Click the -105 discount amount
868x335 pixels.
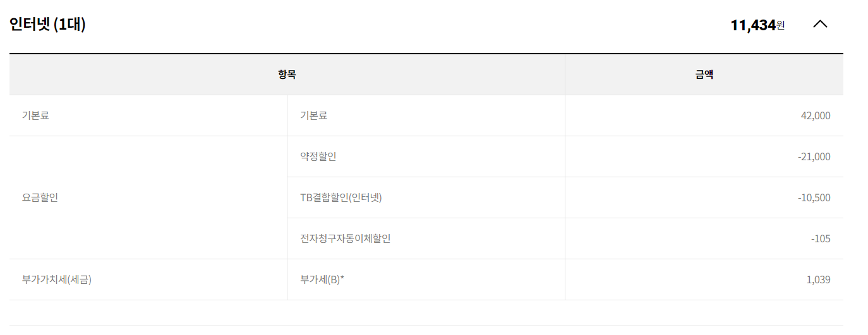click(821, 238)
